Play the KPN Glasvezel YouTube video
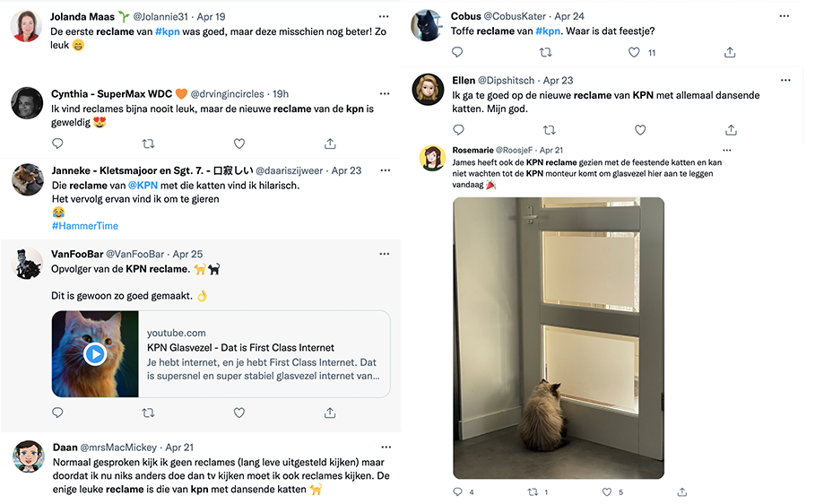This screenshot has width=815, height=504. [x=95, y=354]
